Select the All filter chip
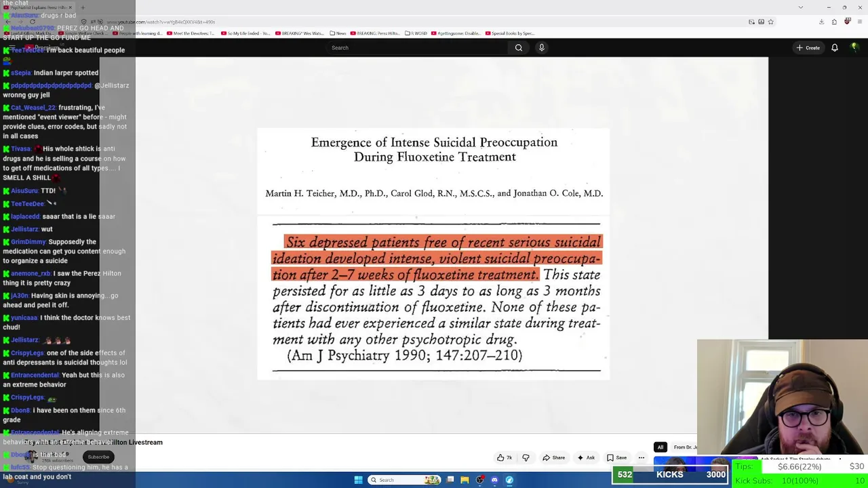Image resolution: width=868 pixels, height=488 pixels. [x=660, y=447]
